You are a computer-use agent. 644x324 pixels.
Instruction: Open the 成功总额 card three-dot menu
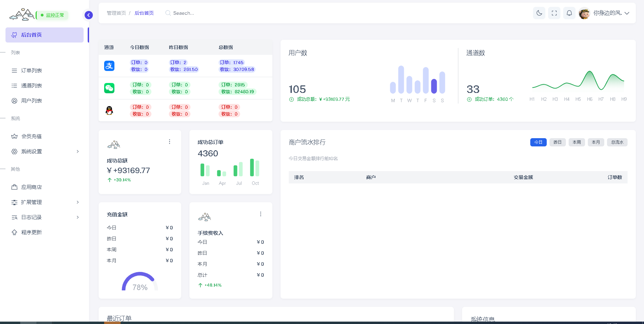169,142
